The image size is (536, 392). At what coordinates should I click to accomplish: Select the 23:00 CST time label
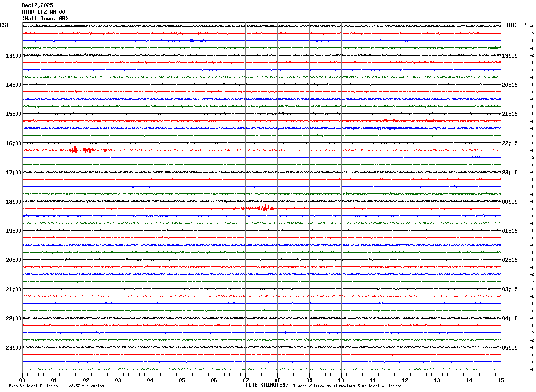[14, 348]
